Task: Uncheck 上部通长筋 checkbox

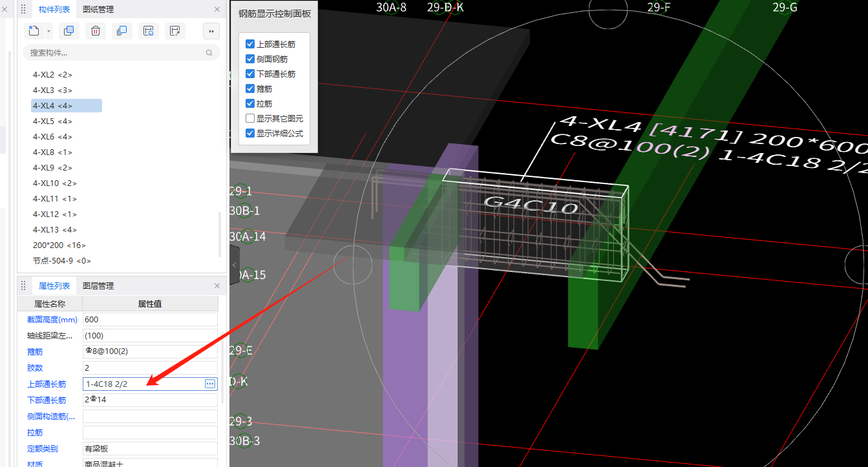Action: pyautogui.click(x=250, y=44)
